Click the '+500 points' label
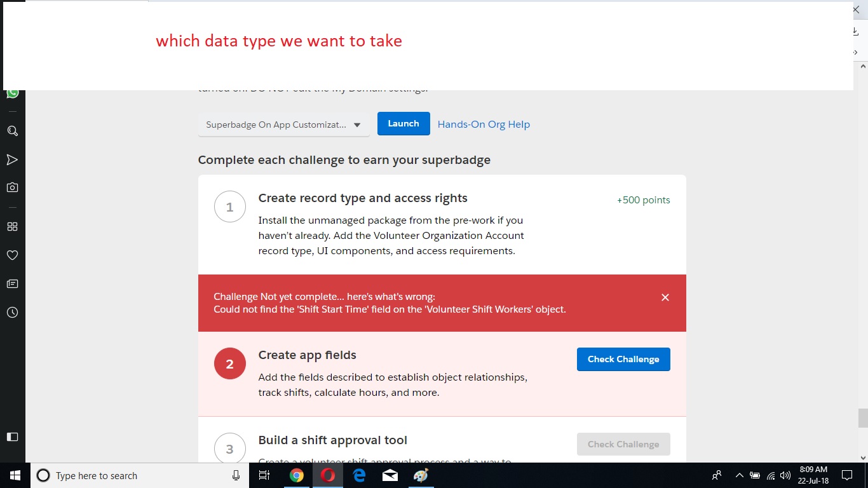868x488 pixels. pyautogui.click(x=643, y=200)
